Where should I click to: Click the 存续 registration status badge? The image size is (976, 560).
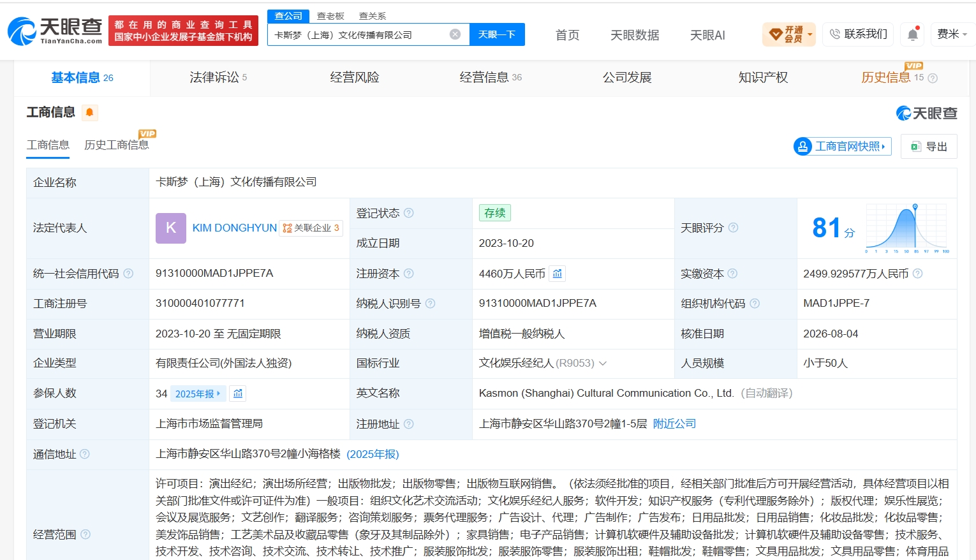[x=495, y=213]
